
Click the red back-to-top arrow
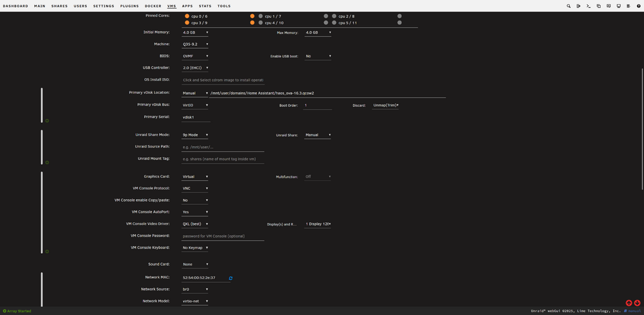click(629, 303)
